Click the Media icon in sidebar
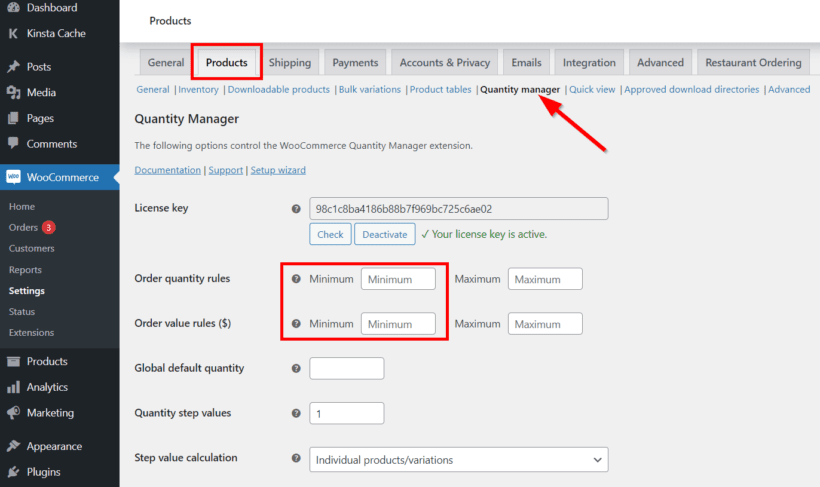The width and height of the screenshot is (820, 487). (x=13, y=93)
